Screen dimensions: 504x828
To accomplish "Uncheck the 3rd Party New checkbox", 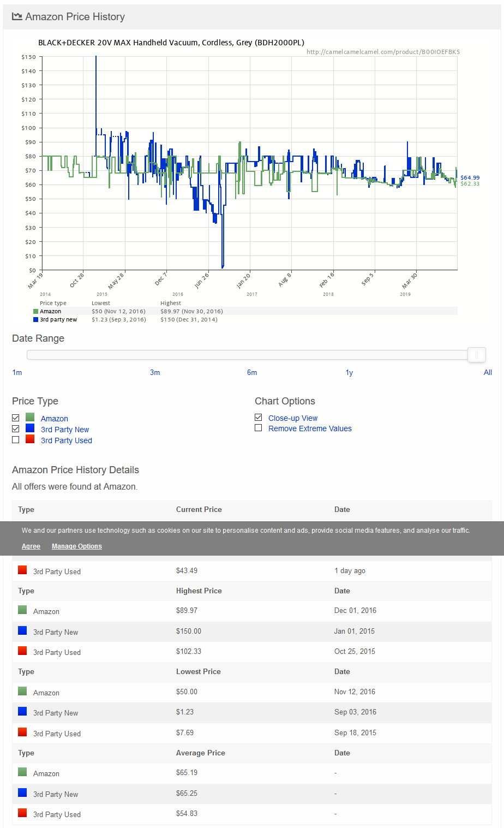I will tap(16, 429).
